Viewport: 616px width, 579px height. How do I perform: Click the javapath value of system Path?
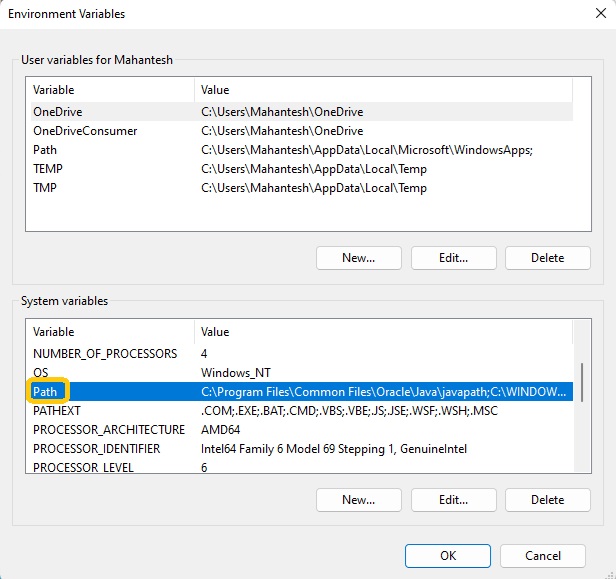383,392
